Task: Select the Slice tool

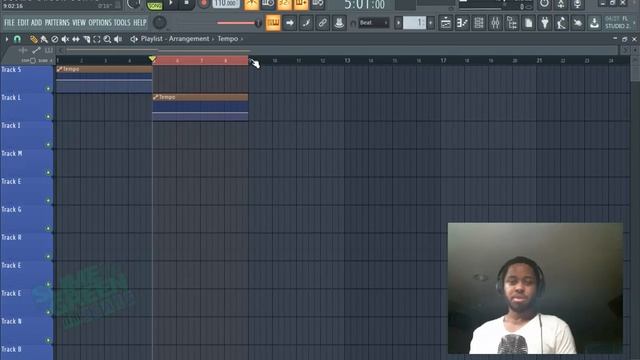Action: [x=86, y=39]
